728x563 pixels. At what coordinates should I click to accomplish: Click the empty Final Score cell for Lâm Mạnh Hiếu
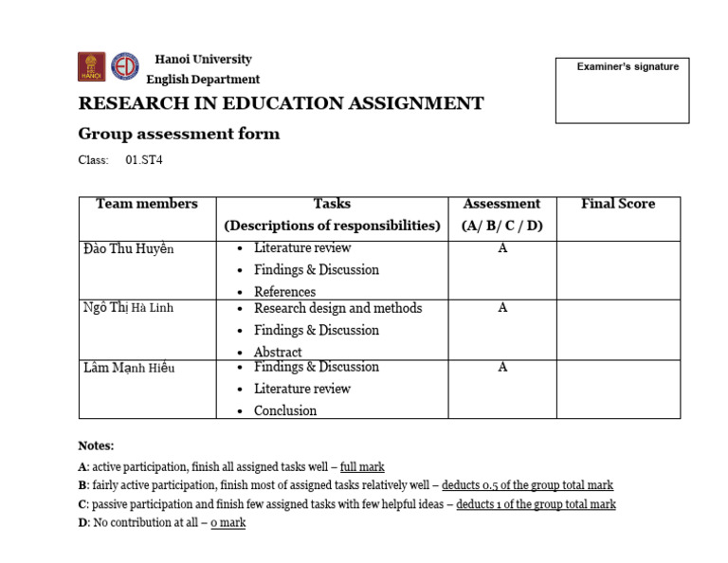pyautogui.click(x=618, y=390)
